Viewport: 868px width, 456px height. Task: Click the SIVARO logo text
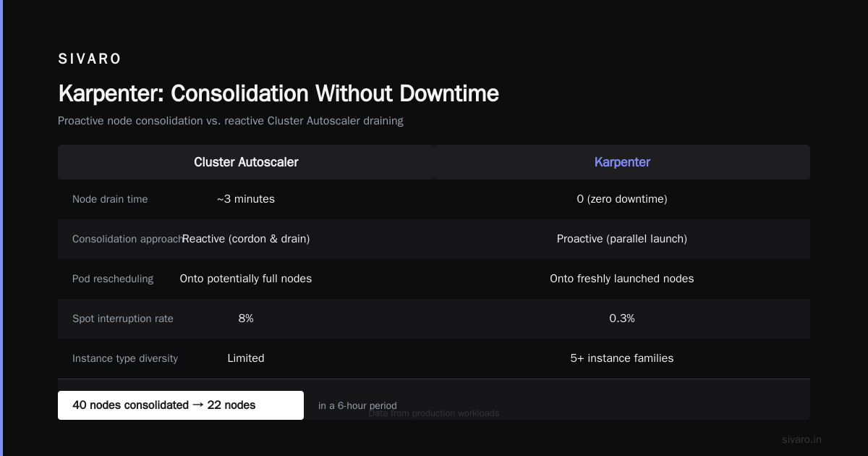(90, 59)
